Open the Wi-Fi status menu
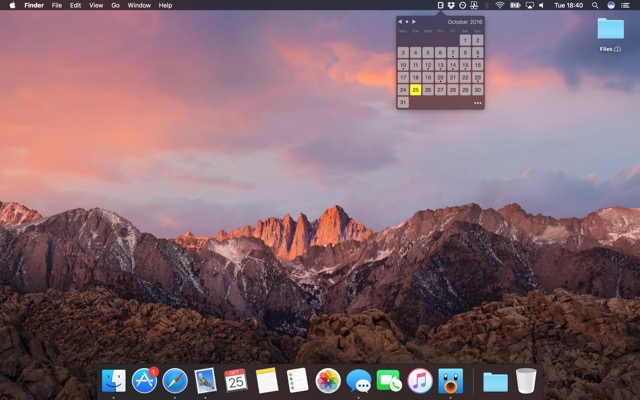This screenshot has height=400, width=640. pyautogui.click(x=500, y=5)
